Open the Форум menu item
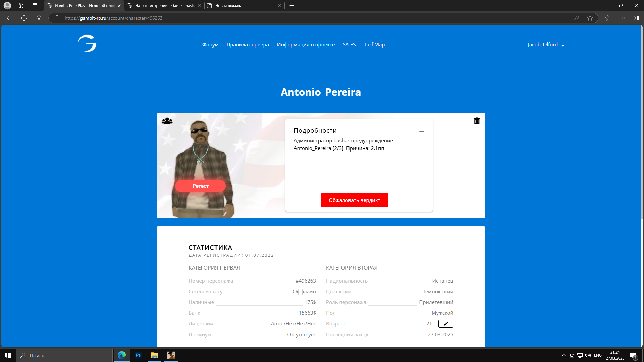 click(x=210, y=45)
